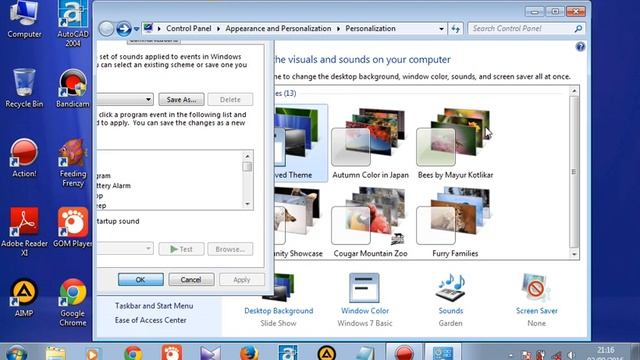
Task: Select the Adobe Reader XI shortcut
Action: tap(24, 232)
